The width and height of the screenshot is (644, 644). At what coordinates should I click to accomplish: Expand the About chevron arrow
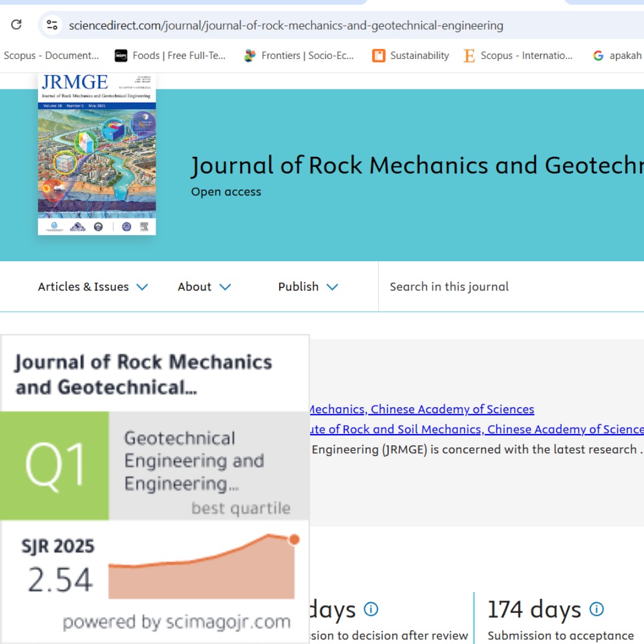coord(225,287)
